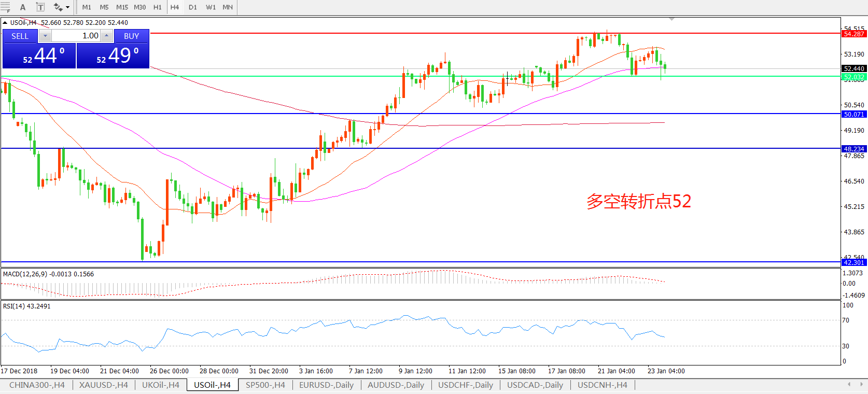Click the chart shift triangle marker
The height and width of the screenshot is (394, 868).
(x=671, y=19)
